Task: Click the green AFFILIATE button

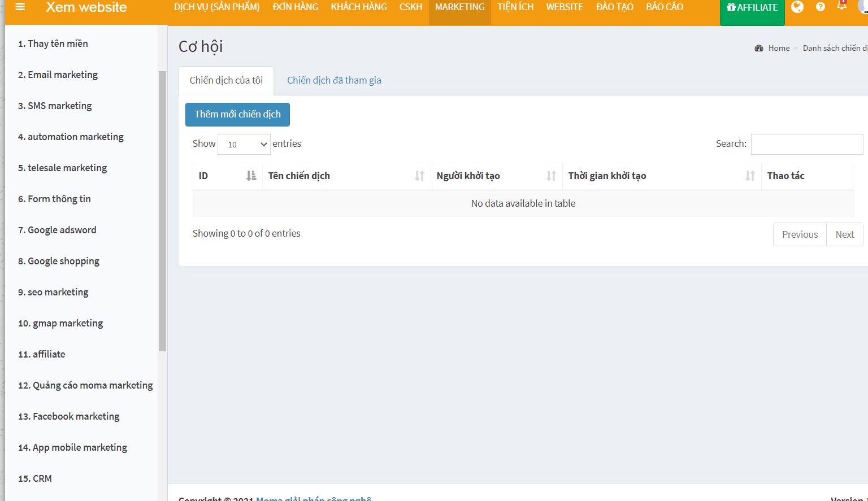Action: coord(752,8)
